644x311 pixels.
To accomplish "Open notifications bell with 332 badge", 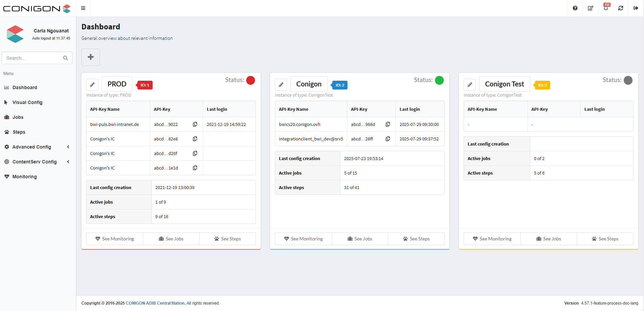I will 606,8.
